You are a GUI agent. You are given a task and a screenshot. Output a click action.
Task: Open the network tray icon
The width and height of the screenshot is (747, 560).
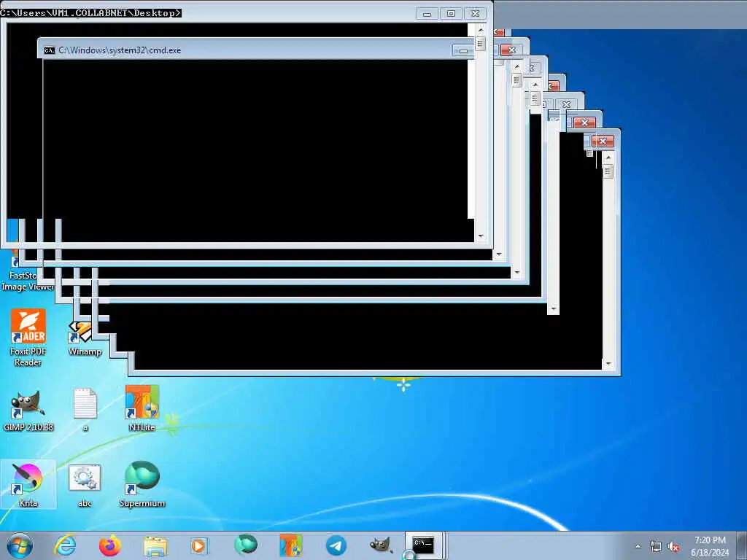click(x=656, y=547)
